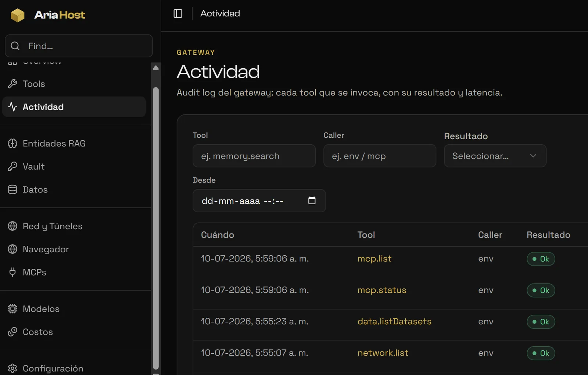Open the mcp.status tool link
The image size is (588, 375).
382,290
